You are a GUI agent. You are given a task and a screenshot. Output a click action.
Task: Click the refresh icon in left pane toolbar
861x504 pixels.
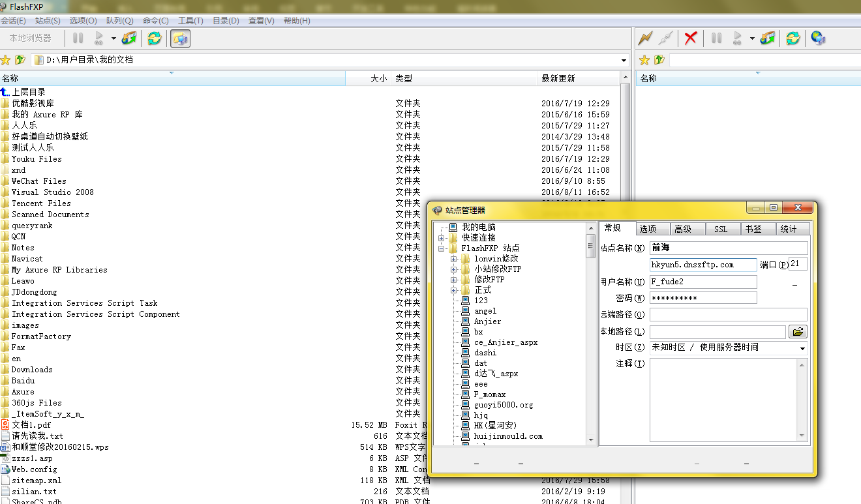tap(155, 38)
